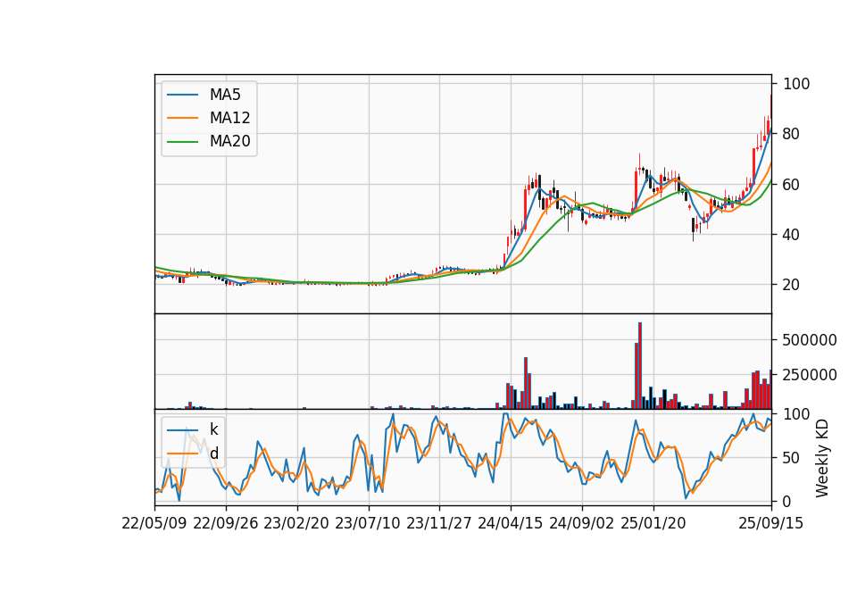
Task: Click the 22/05/09 date tick label
Action: coord(154,524)
